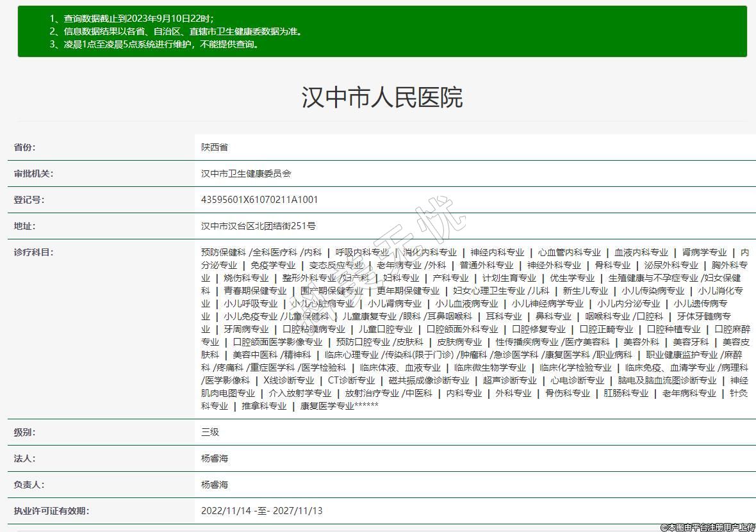Click the green notice banner's first line about 2023年9月10日
The height and width of the screenshot is (532, 756).
click(132, 19)
